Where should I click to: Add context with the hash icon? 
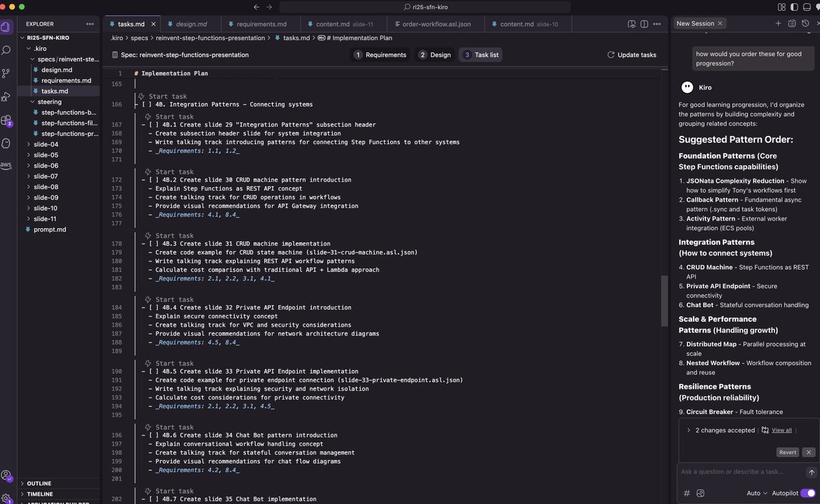(x=687, y=493)
